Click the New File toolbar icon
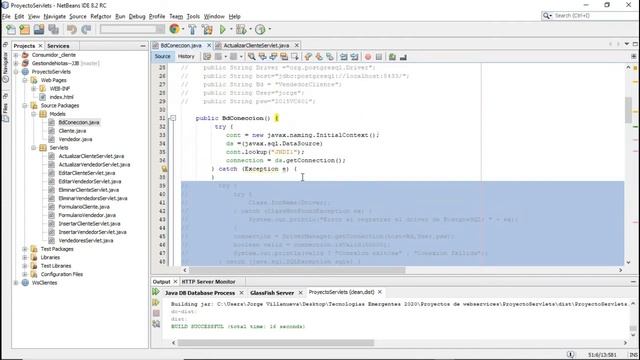 [11, 29]
